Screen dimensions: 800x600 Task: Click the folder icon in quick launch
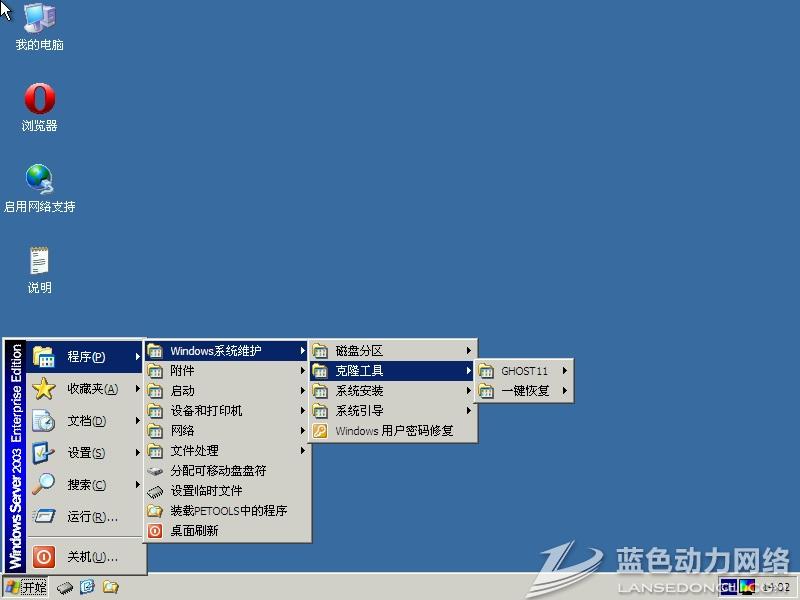(110, 587)
